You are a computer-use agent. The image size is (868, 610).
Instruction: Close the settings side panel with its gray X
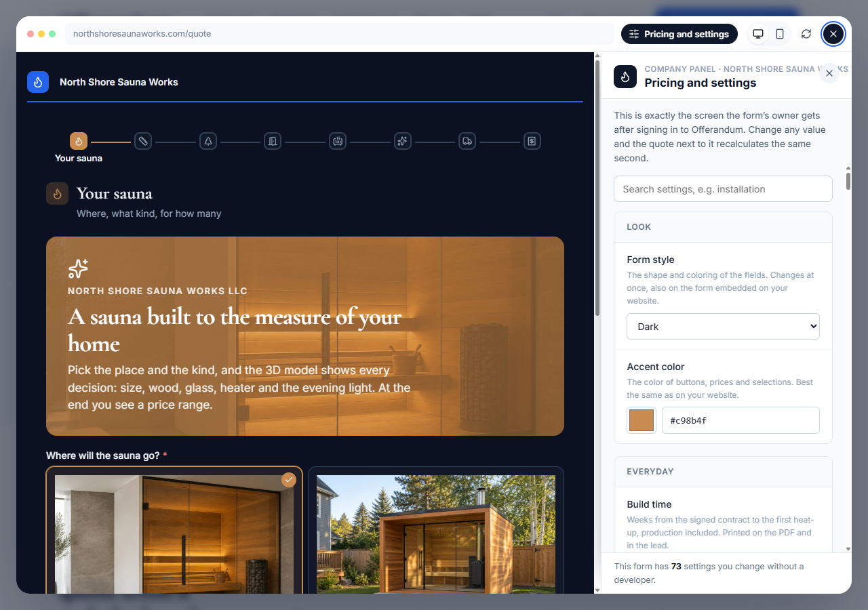click(829, 73)
